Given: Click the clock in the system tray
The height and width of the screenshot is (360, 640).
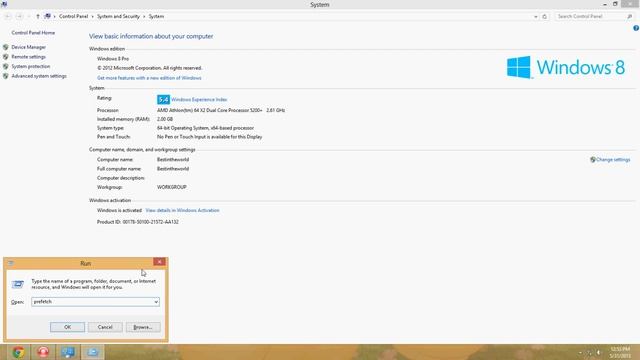Looking at the screenshot, I should tap(620, 352).
